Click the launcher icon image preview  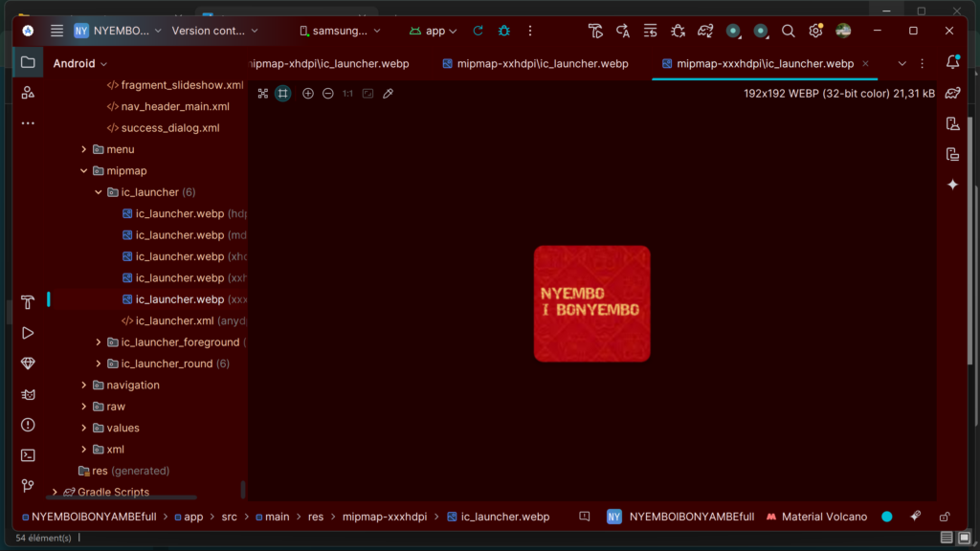[591, 303]
